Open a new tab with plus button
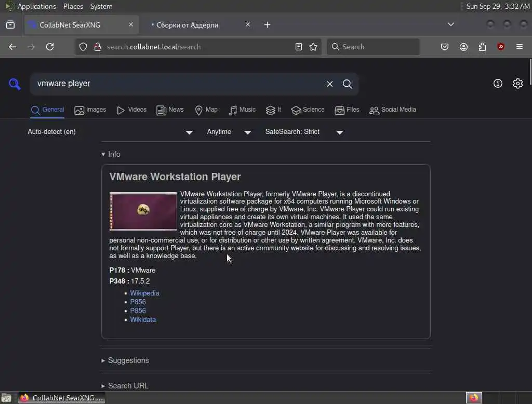Image resolution: width=532 pixels, height=404 pixels. [268, 25]
